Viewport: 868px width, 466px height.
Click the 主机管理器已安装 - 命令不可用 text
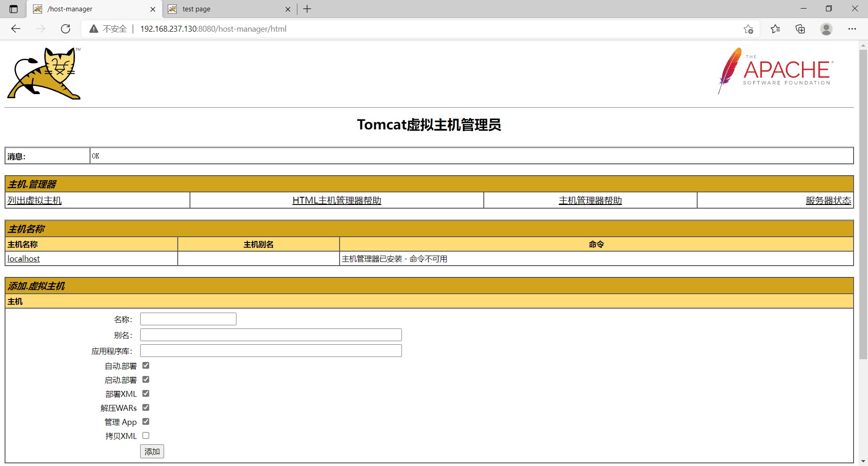pyautogui.click(x=395, y=259)
